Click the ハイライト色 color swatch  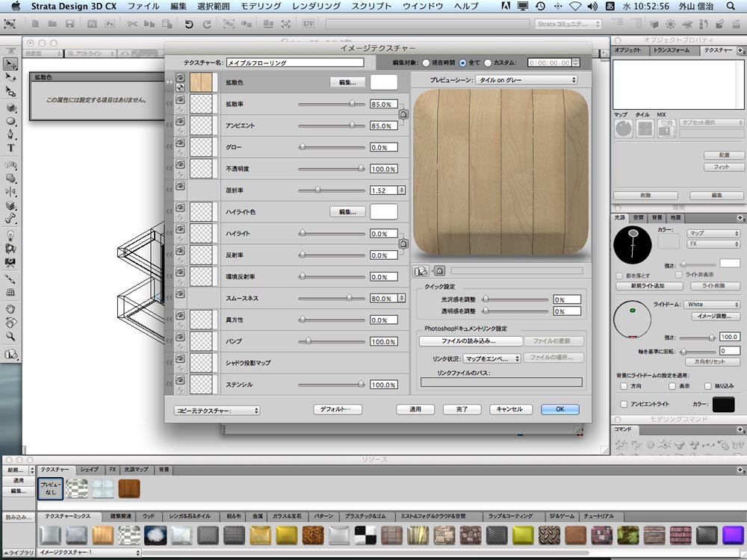tap(383, 212)
